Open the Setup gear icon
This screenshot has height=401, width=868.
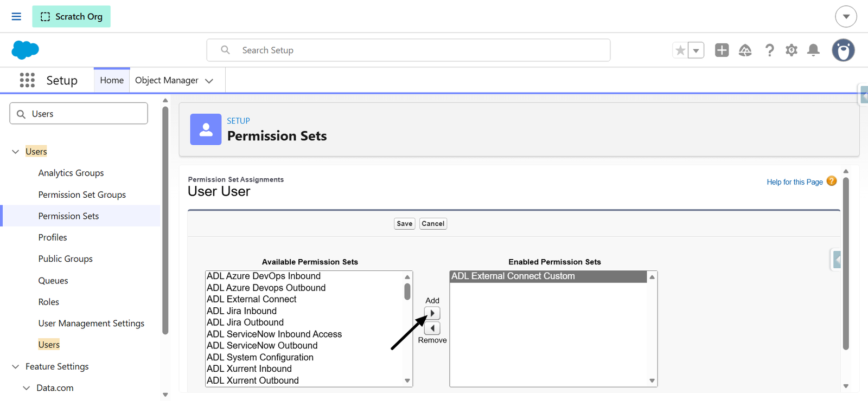coord(792,50)
